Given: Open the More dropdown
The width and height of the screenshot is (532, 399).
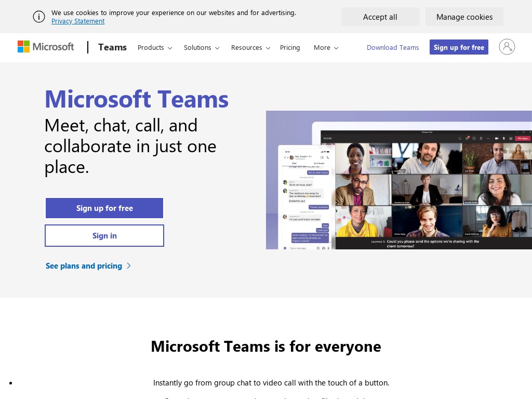Looking at the screenshot, I should [x=326, y=47].
